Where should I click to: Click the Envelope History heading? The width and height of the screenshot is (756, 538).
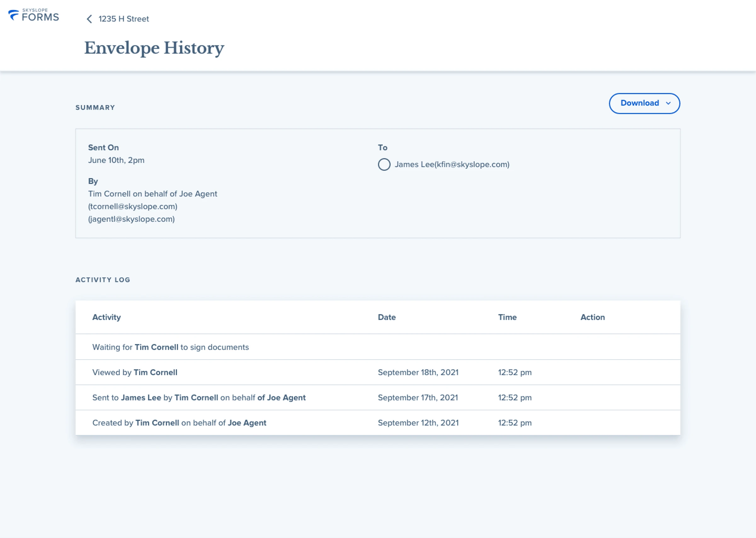click(154, 48)
